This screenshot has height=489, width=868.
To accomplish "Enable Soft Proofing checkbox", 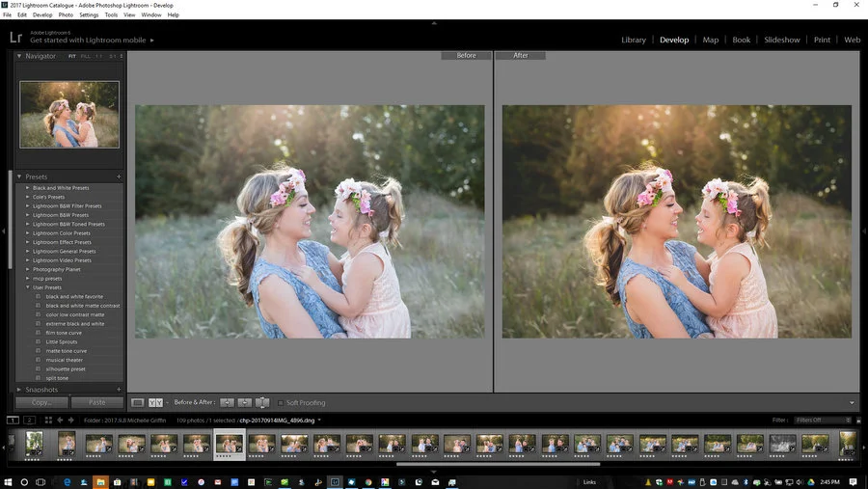I will [x=281, y=402].
